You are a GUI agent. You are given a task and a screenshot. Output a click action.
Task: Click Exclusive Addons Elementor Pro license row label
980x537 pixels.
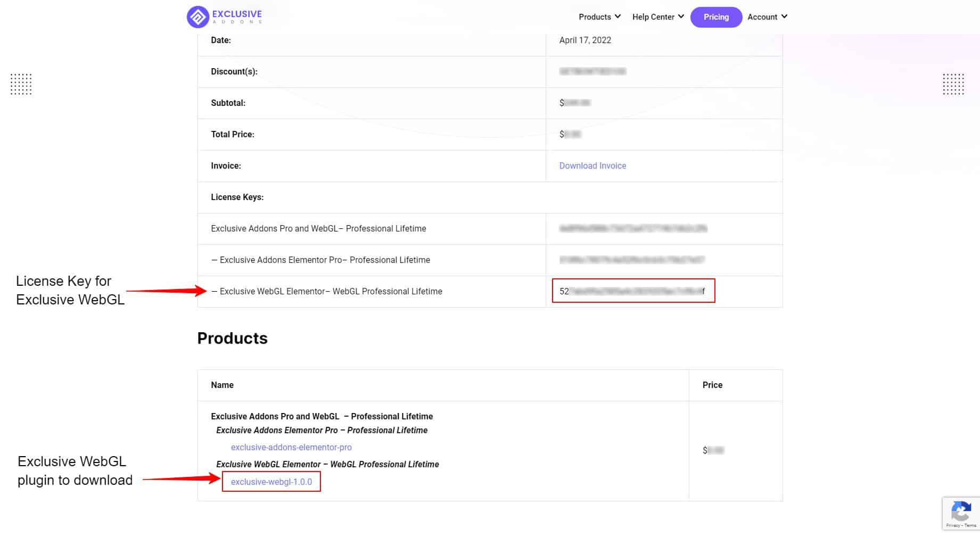coord(320,260)
